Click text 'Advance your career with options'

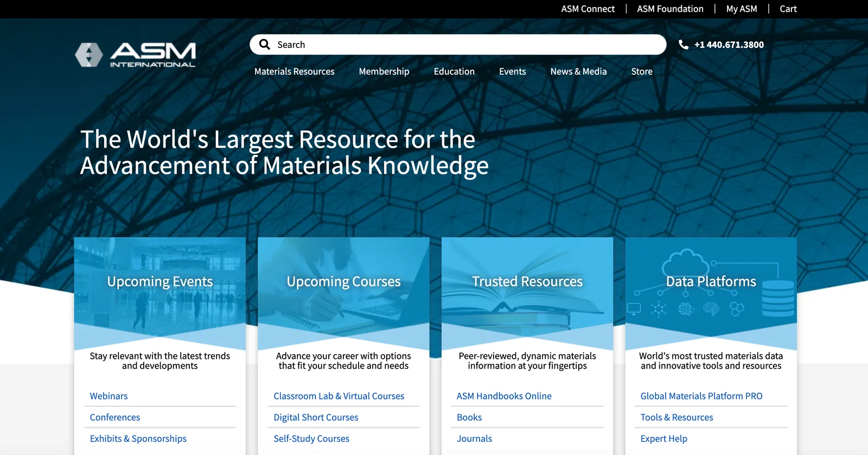pyautogui.click(x=343, y=356)
